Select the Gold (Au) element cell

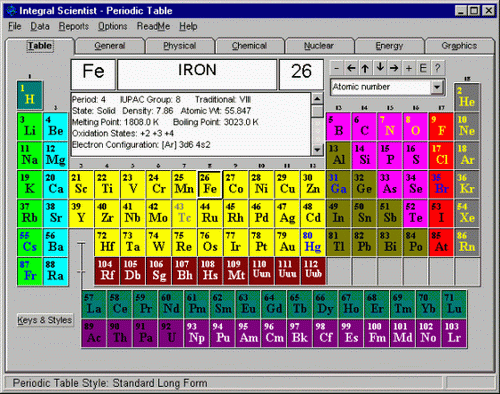point(287,242)
